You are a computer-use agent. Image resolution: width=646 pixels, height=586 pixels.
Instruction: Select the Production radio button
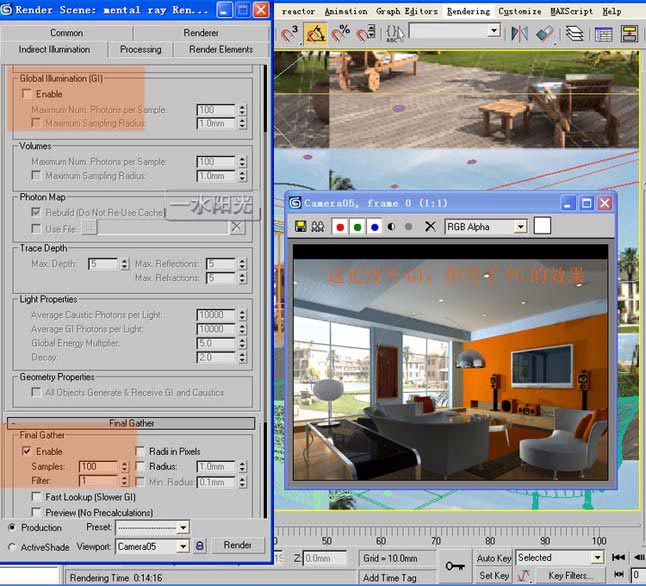click(12, 527)
